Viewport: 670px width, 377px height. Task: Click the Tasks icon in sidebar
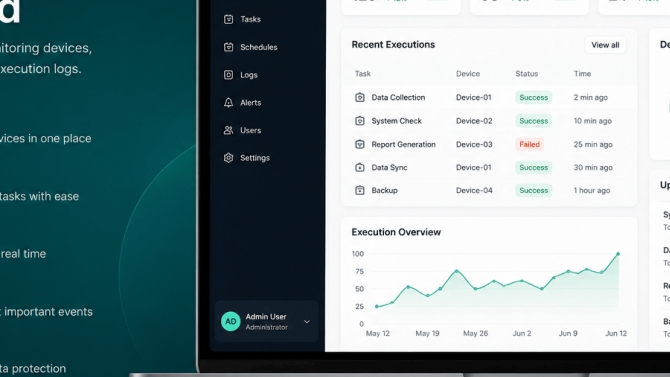229,19
